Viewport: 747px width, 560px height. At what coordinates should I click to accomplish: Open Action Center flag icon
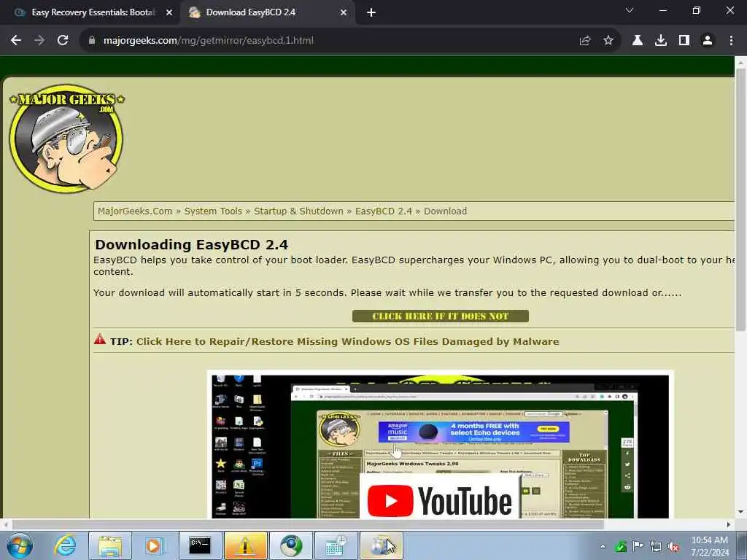(638, 546)
